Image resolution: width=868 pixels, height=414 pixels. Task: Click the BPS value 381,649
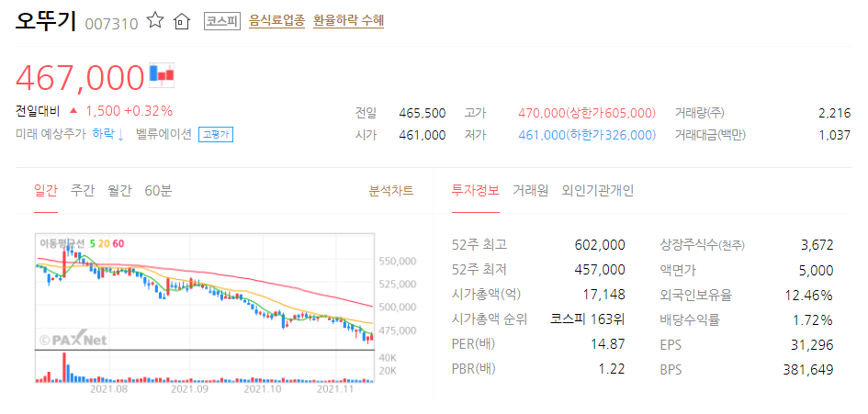pyautogui.click(x=809, y=369)
